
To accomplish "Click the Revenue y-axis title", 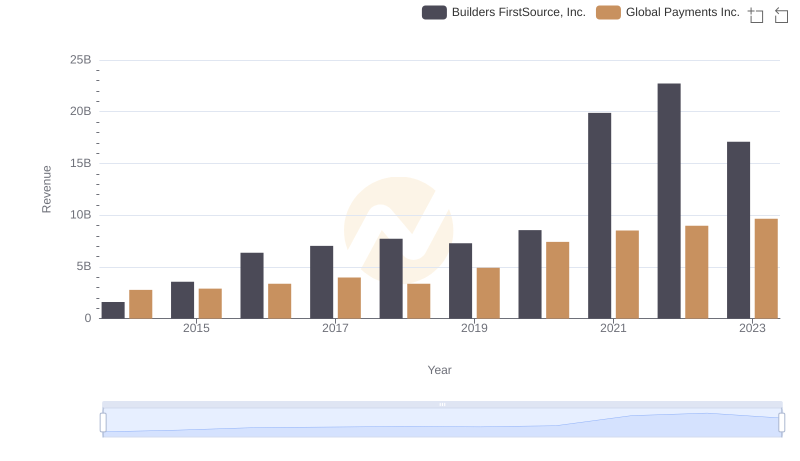I will pos(46,189).
